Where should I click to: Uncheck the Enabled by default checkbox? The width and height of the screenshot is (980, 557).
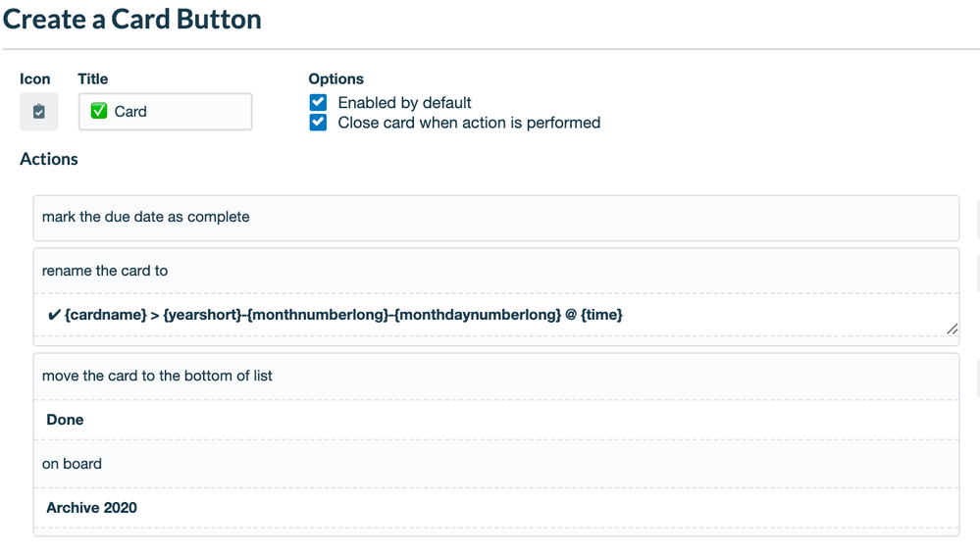[318, 102]
